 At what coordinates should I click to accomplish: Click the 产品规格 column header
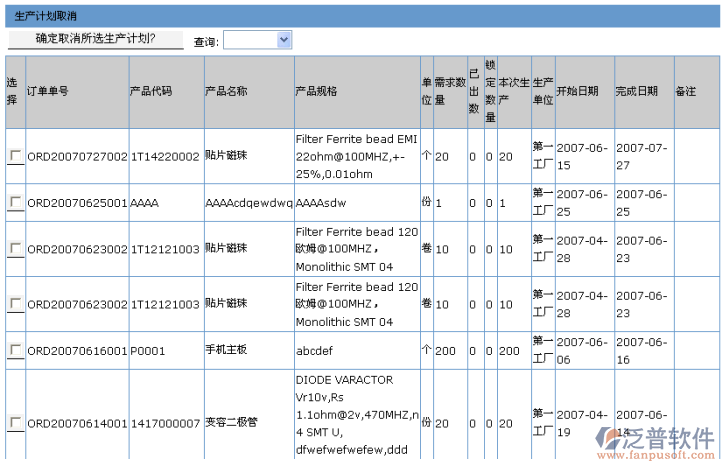click(316, 91)
